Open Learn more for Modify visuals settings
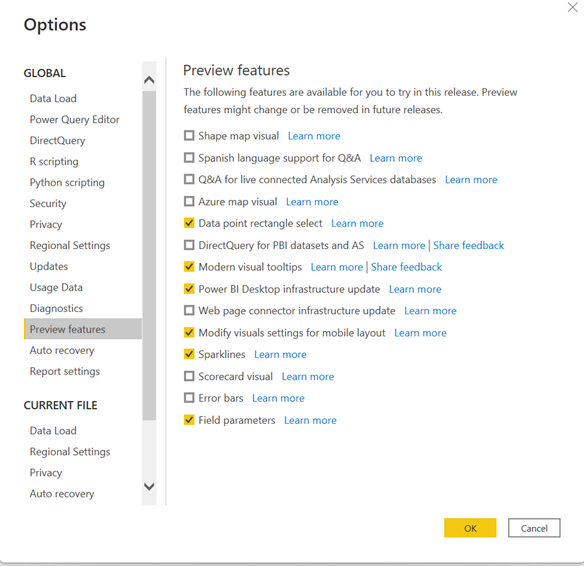 [420, 333]
